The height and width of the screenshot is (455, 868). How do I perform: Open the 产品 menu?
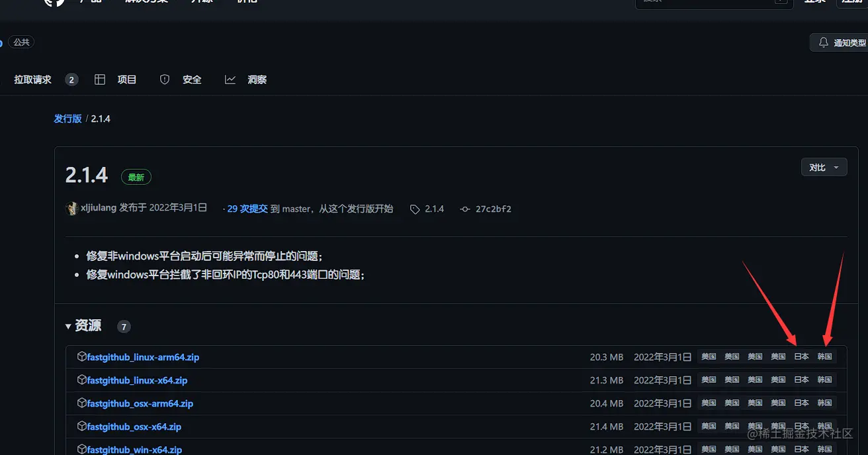click(91, 2)
